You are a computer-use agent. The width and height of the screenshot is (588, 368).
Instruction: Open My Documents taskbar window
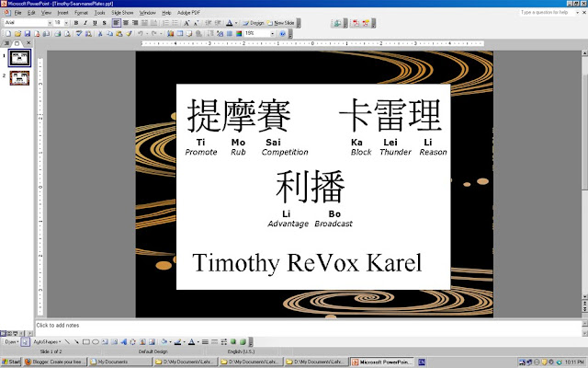(120, 362)
